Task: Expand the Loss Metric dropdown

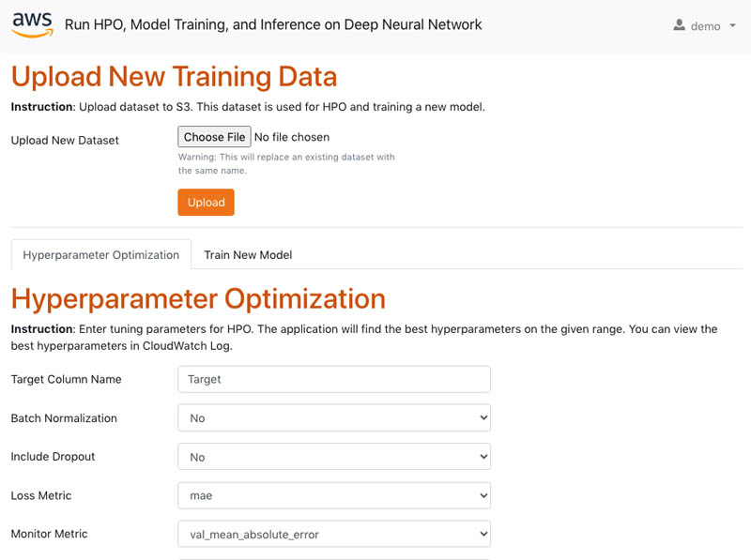Action: pyautogui.click(x=334, y=495)
